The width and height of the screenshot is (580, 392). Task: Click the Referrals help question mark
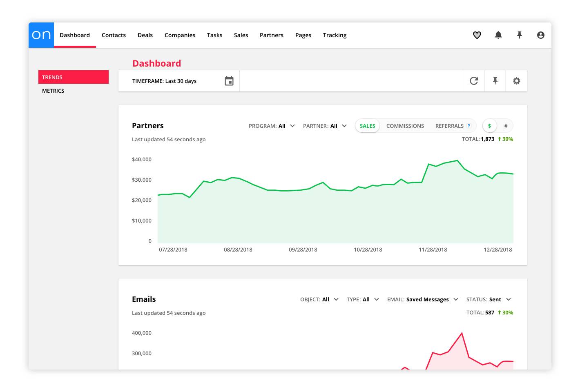(x=469, y=126)
